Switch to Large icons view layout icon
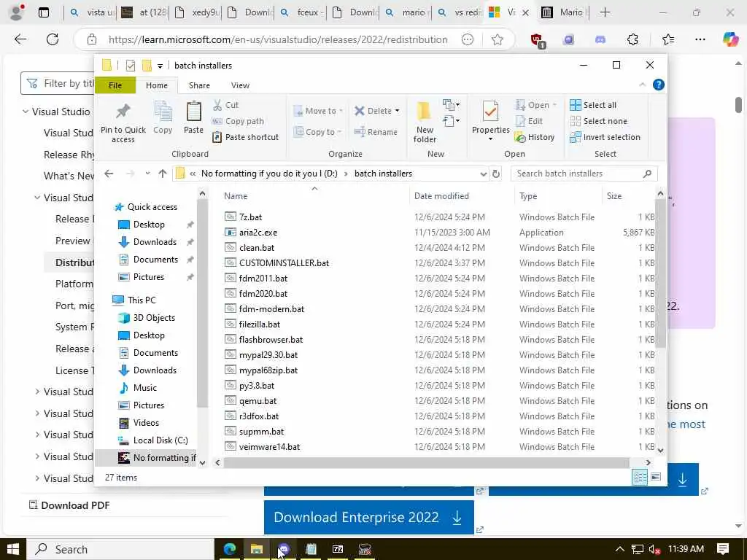747x560 pixels. pyautogui.click(x=656, y=477)
